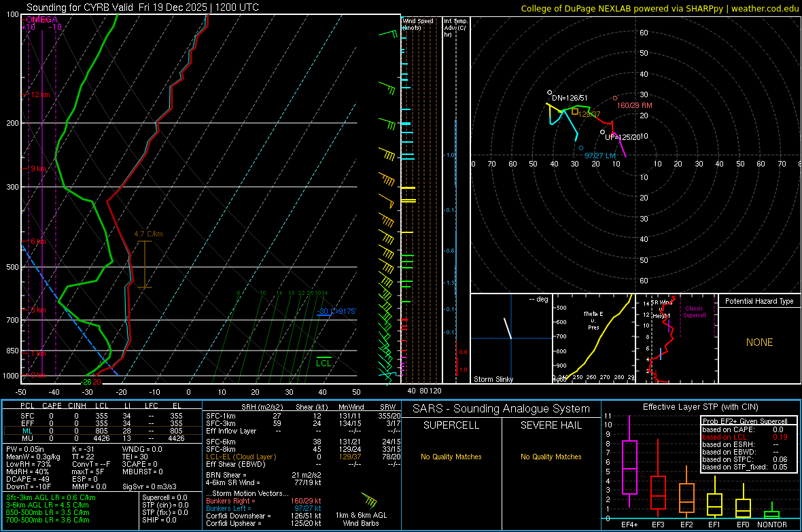Click the 'Potential Hazard Type' header
Viewport: 802px width, 532px height.
(x=759, y=301)
